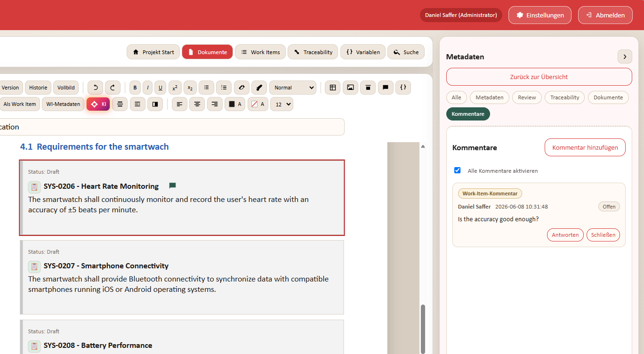
Task: Select the Dokumente filter chip in Metadaten panel
Action: pyautogui.click(x=608, y=97)
